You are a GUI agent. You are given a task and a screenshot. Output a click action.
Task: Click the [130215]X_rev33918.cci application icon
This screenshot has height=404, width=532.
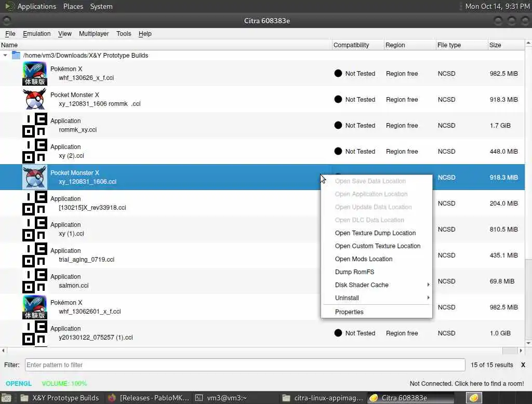point(35,203)
